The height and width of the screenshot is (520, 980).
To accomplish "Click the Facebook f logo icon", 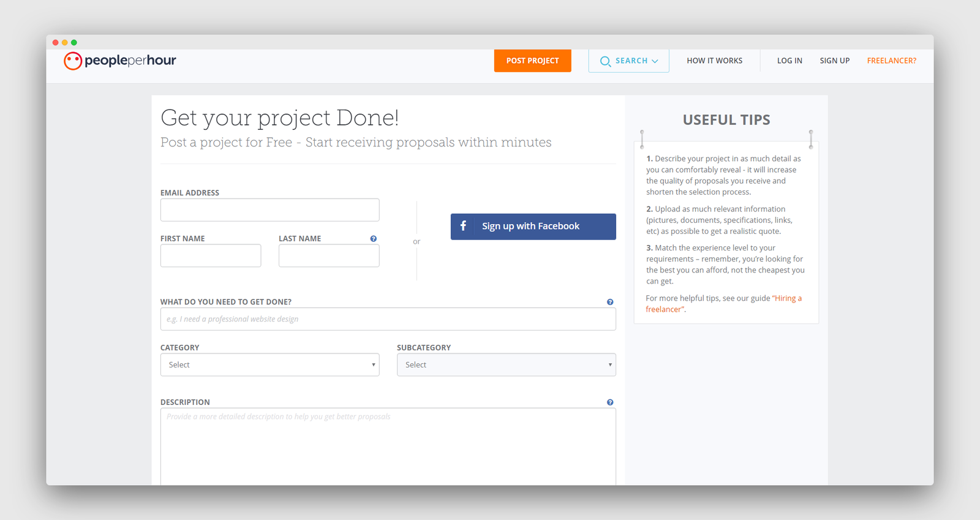I will click(463, 226).
